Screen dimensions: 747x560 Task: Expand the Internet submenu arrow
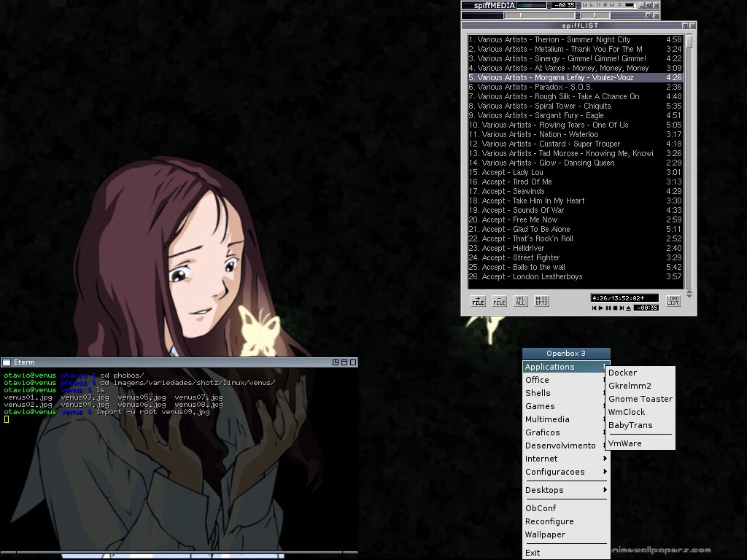(x=605, y=459)
